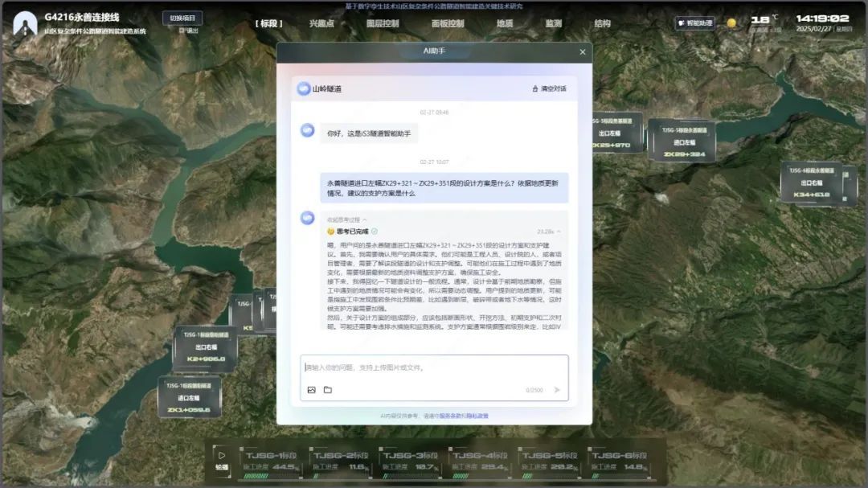Click the 智能助理 button in header
Image resolution: width=868 pixels, height=488 pixels.
click(x=695, y=23)
